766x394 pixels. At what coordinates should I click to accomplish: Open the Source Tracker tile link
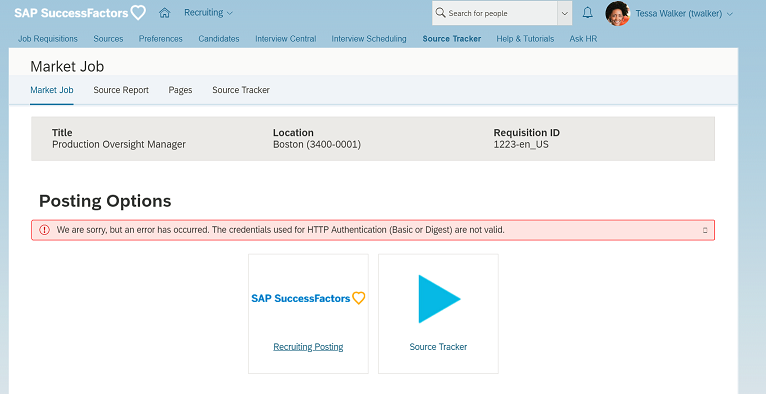438,347
